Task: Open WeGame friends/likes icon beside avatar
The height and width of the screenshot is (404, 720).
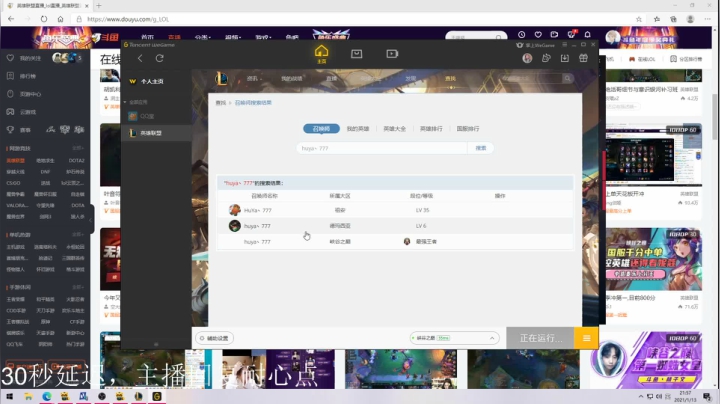Action: [x=546, y=58]
